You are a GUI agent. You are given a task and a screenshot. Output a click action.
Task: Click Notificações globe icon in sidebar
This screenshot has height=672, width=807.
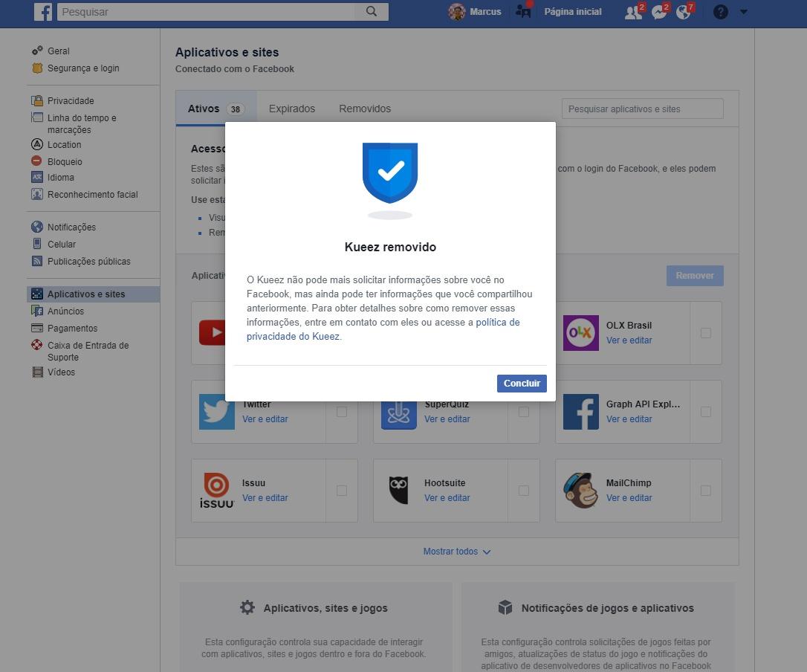pyautogui.click(x=37, y=227)
